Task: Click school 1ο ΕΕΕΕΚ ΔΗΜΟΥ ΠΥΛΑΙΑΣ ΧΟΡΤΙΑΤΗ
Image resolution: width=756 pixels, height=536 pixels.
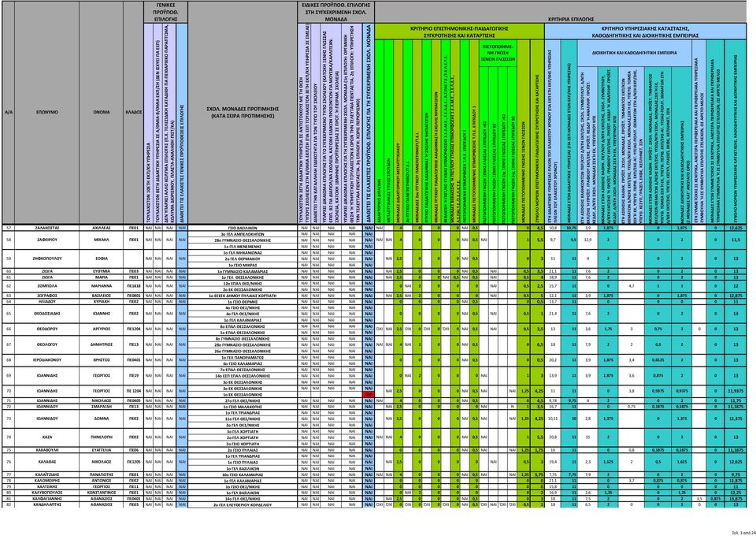Action: 242,296
